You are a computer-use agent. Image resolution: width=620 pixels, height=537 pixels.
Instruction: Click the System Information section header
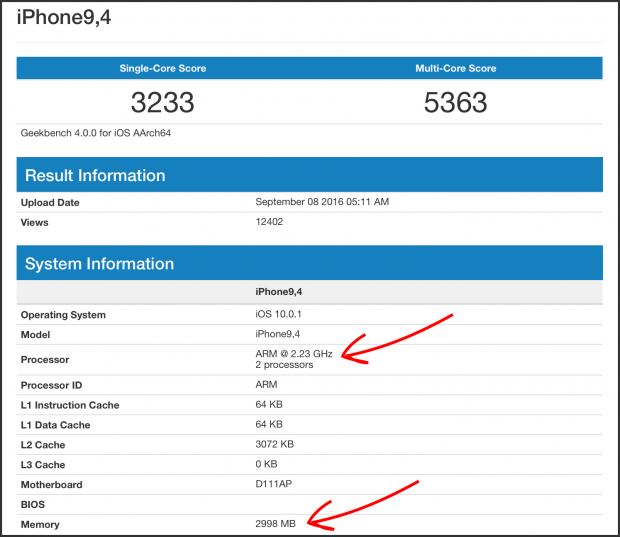pos(99,264)
